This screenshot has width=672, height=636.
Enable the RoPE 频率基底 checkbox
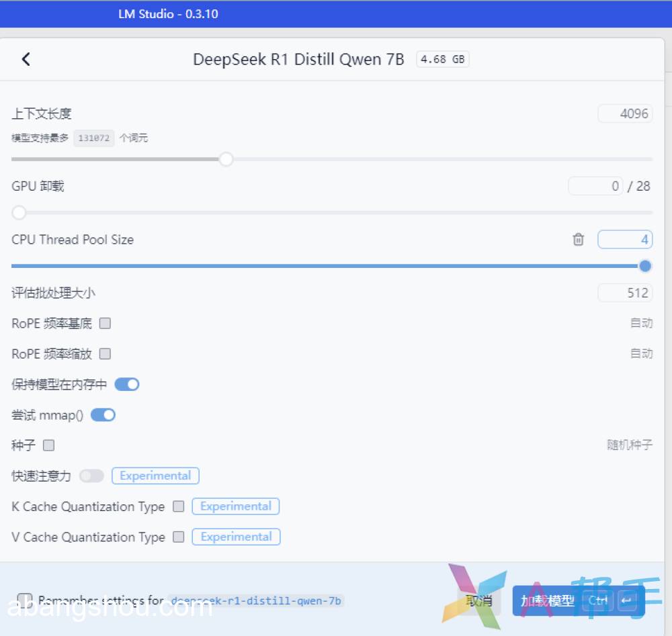click(105, 323)
